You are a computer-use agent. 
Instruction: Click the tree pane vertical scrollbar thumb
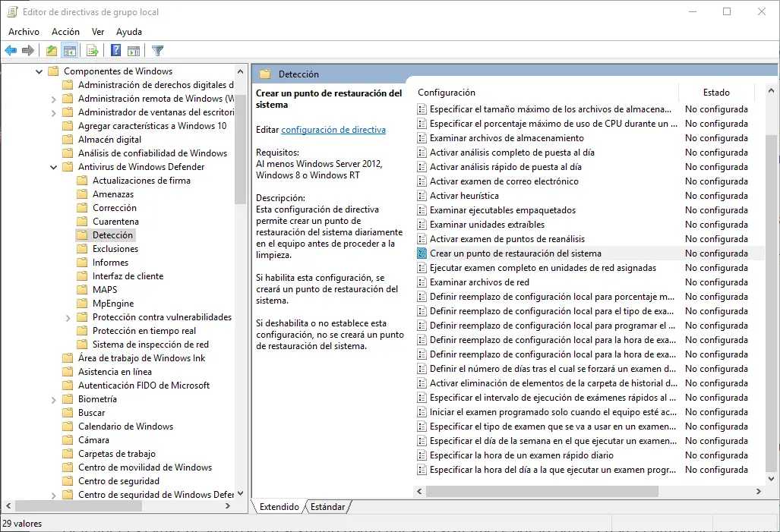pyautogui.click(x=240, y=150)
